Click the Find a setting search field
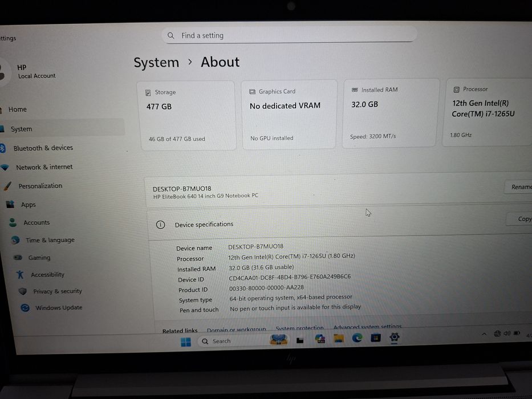 [289, 35]
